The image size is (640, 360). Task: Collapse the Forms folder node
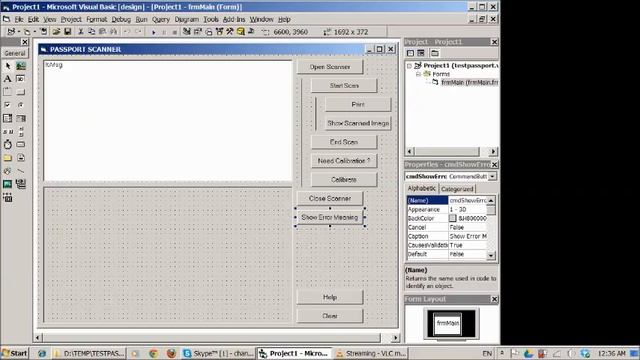click(x=418, y=74)
